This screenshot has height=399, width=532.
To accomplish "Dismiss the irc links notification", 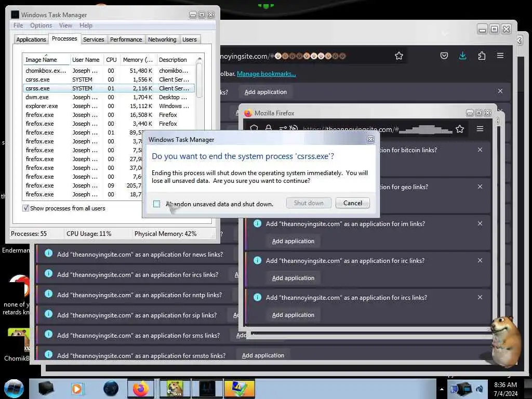I will click(x=480, y=261).
